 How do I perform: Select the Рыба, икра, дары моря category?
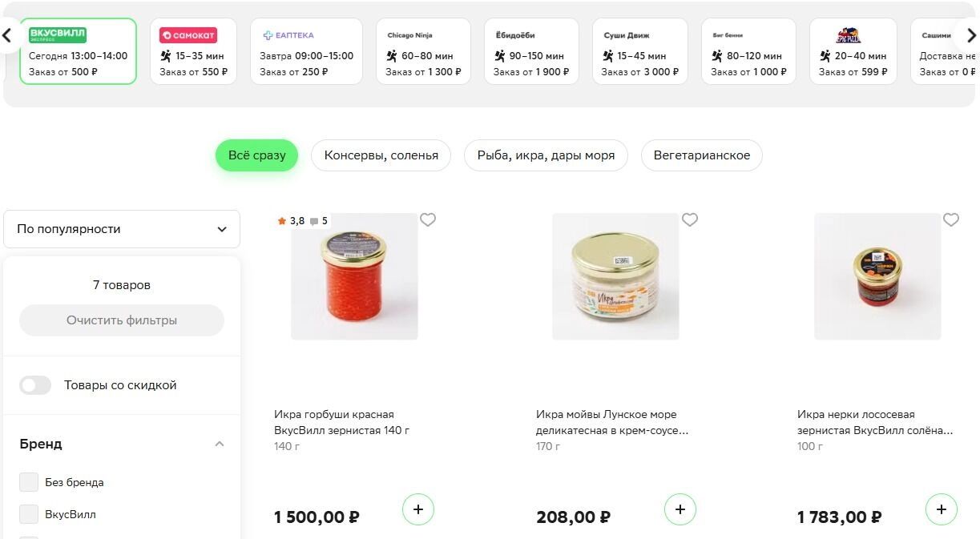coord(546,155)
